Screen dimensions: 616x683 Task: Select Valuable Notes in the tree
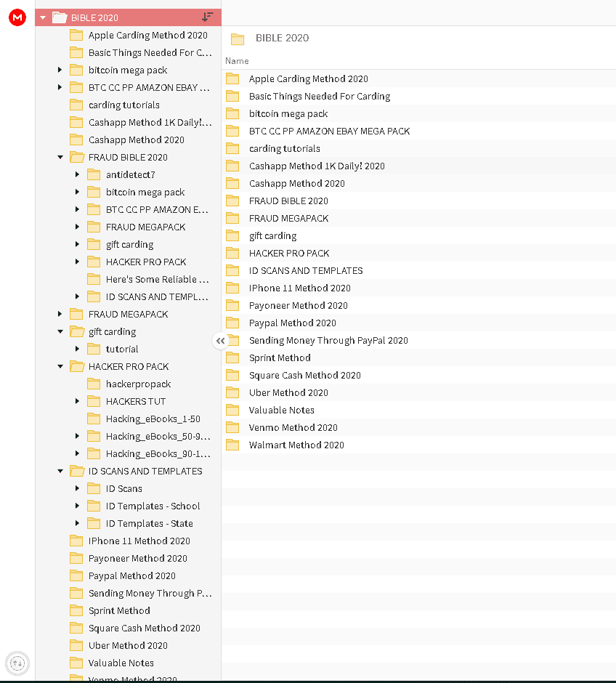click(121, 663)
